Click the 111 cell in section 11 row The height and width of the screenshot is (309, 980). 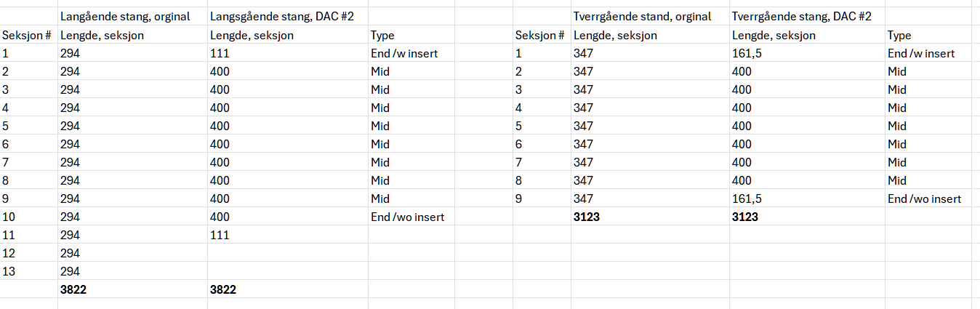click(220, 235)
